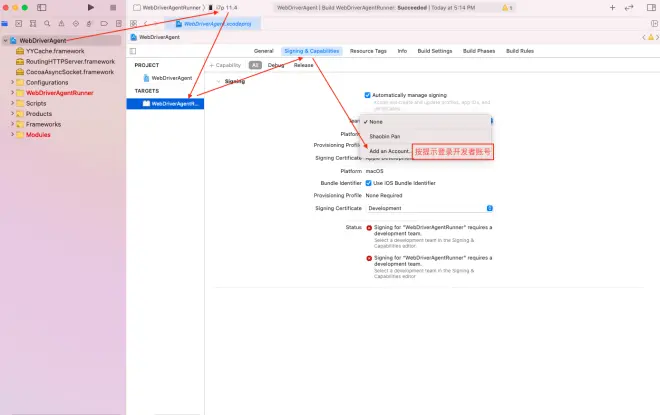Open the Build Settings tab
This screenshot has height=415, width=660.
tap(434, 51)
